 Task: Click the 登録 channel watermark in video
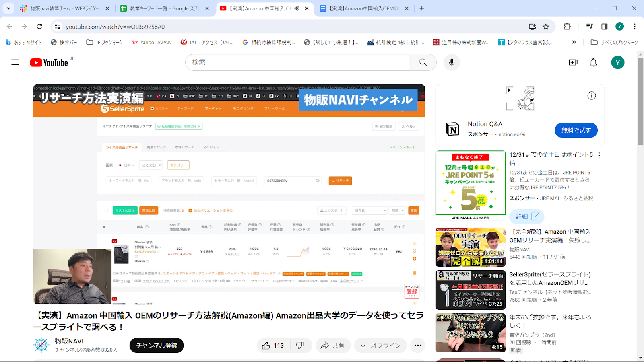(412, 291)
